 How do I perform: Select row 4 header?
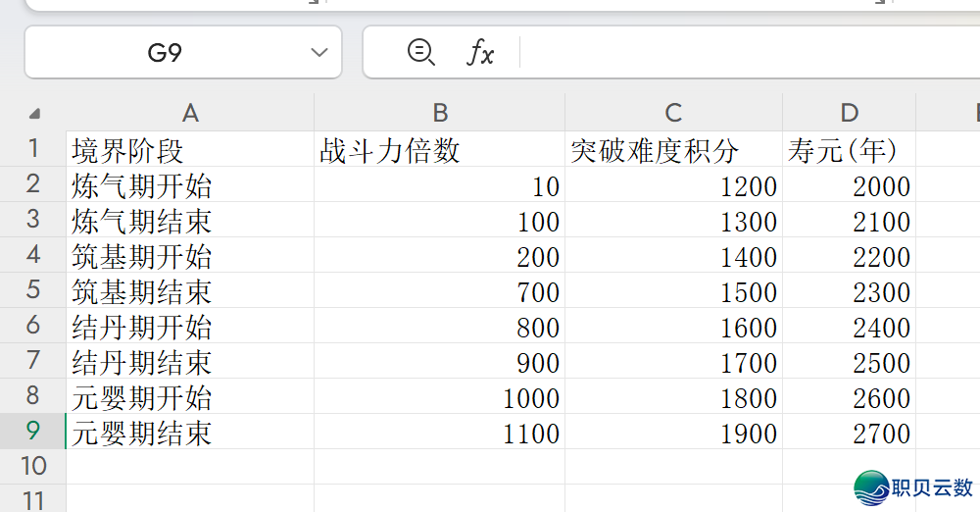coord(33,254)
